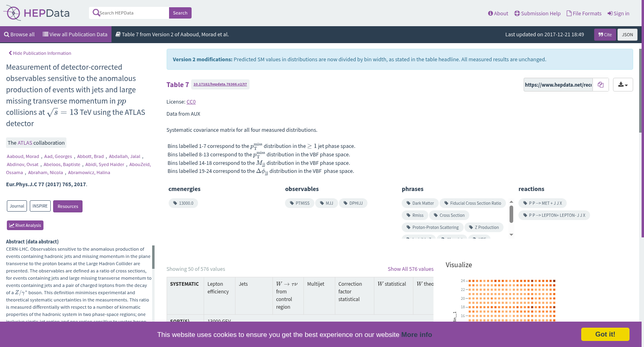644x347 pixels.
Task: Click phrases list scroll-up arrow
Action: tap(511, 202)
